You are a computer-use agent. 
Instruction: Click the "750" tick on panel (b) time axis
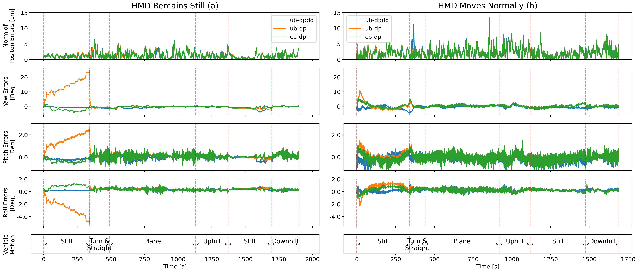tap(473, 259)
